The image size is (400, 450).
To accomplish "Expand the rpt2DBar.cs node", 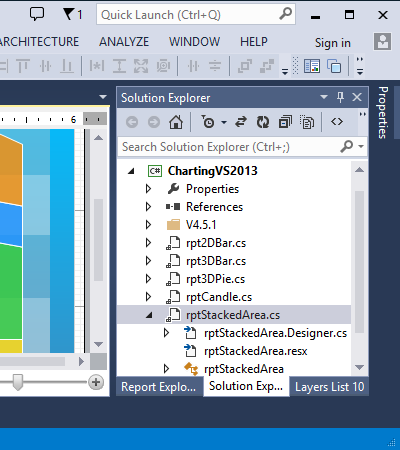I will (x=148, y=243).
